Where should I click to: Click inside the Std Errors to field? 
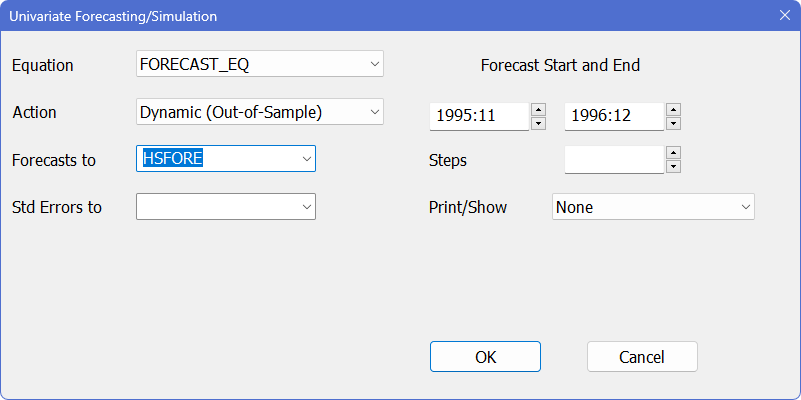coord(215,207)
